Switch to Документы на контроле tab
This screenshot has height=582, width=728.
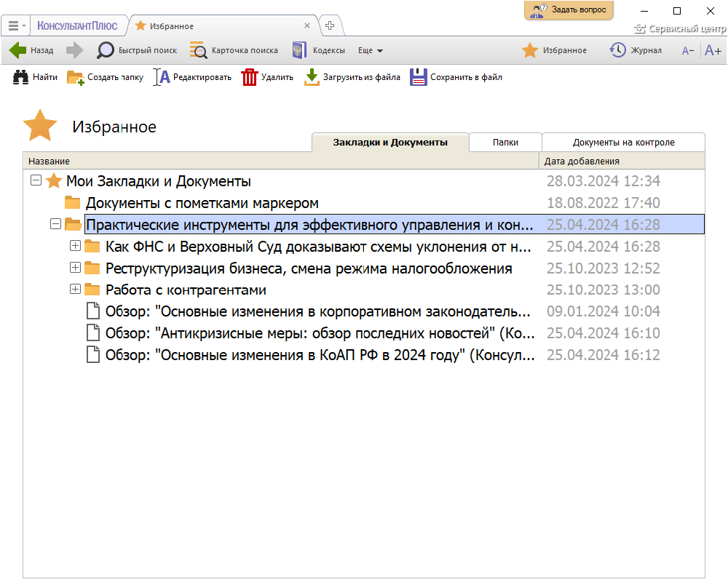coord(624,143)
